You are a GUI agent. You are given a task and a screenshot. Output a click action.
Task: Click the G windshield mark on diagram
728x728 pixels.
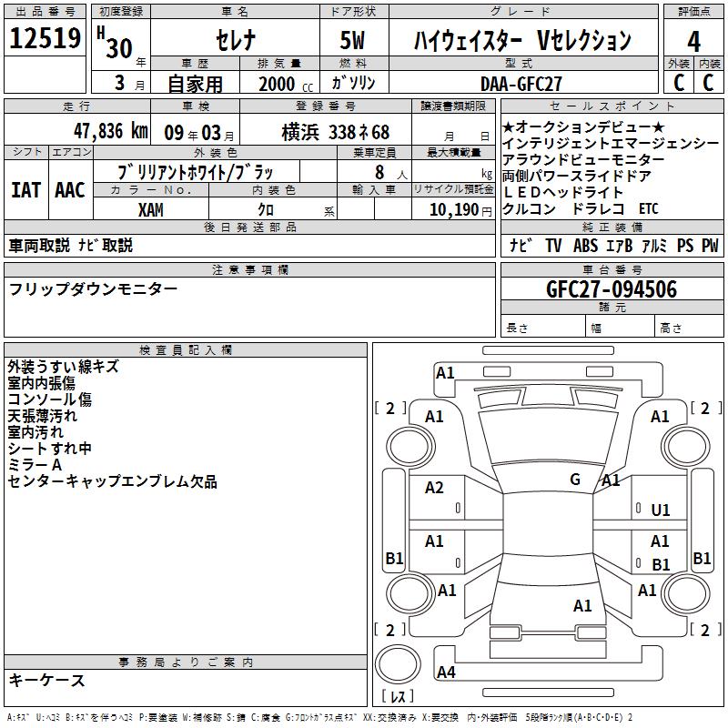[x=575, y=479]
